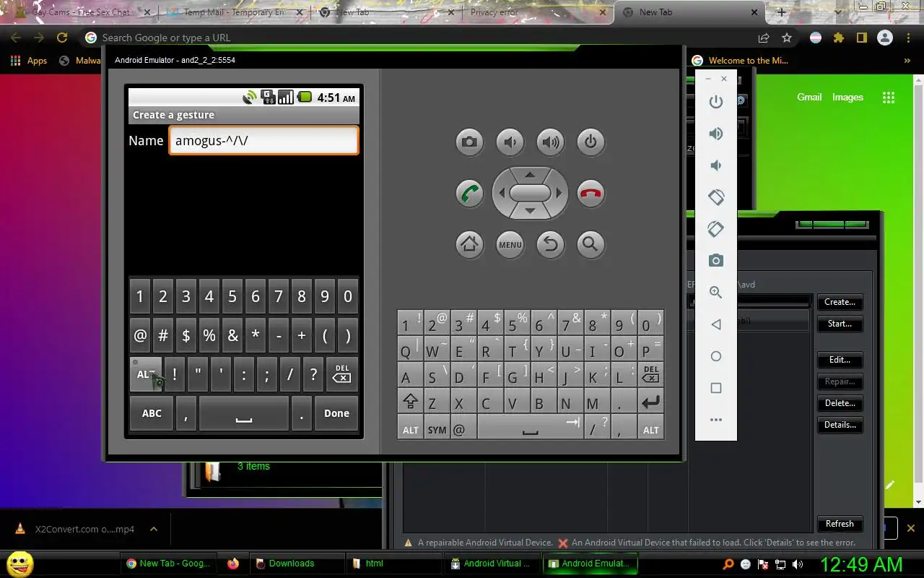
Task: Click Home circle in floating toolbar
Action: pyautogui.click(x=715, y=356)
